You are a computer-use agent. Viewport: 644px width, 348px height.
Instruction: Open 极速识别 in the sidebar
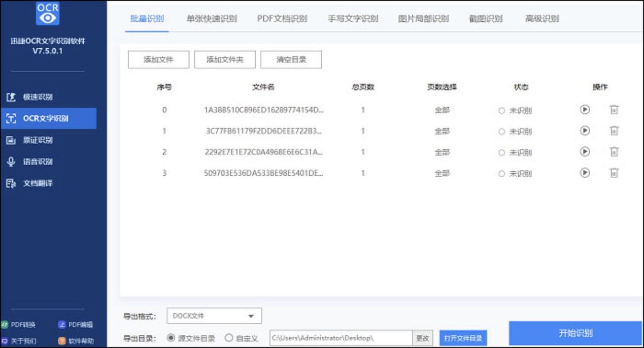pos(38,97)
